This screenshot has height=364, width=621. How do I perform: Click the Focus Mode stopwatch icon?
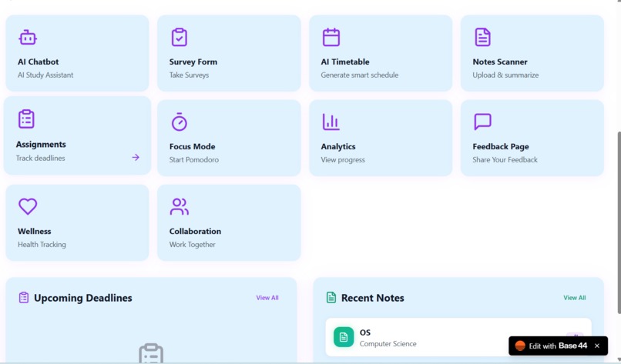tap(180, 122)
